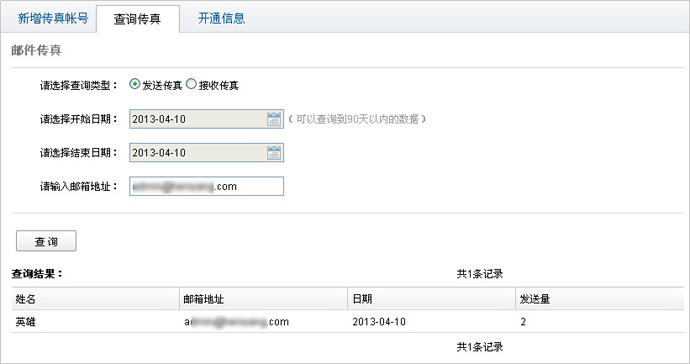
Task: Click the 邮箱地址 column header
Action: [263, 299]
